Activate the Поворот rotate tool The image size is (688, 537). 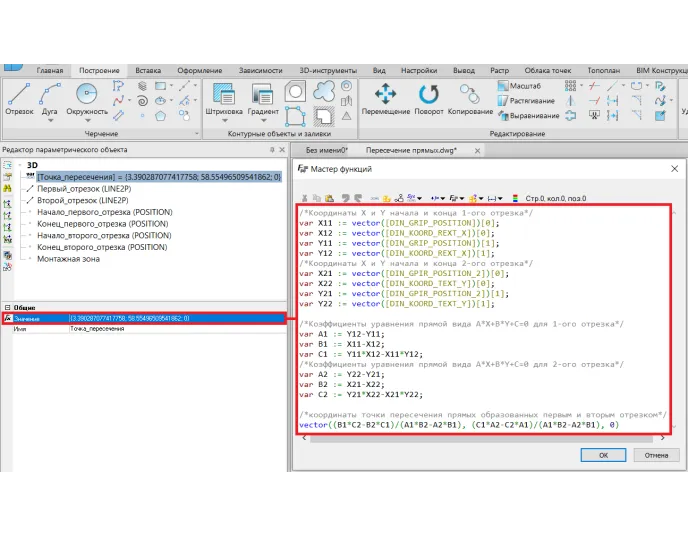tap(429, 99)
